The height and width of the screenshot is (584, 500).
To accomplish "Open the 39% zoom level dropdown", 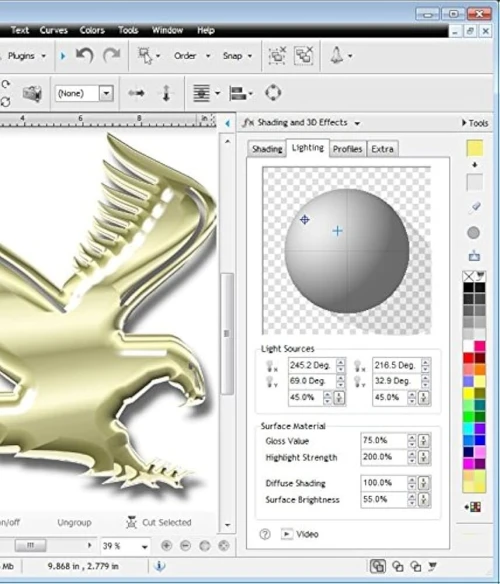I will (145, 547).
